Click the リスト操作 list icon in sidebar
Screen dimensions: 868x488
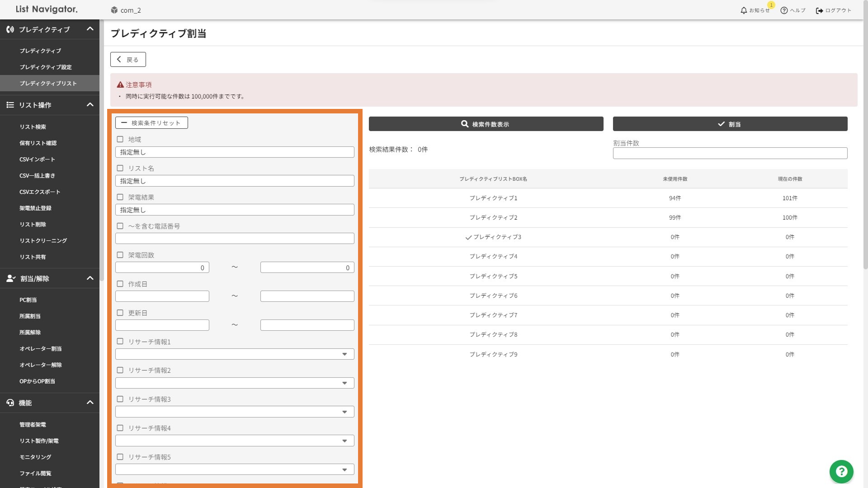(10, 105)
